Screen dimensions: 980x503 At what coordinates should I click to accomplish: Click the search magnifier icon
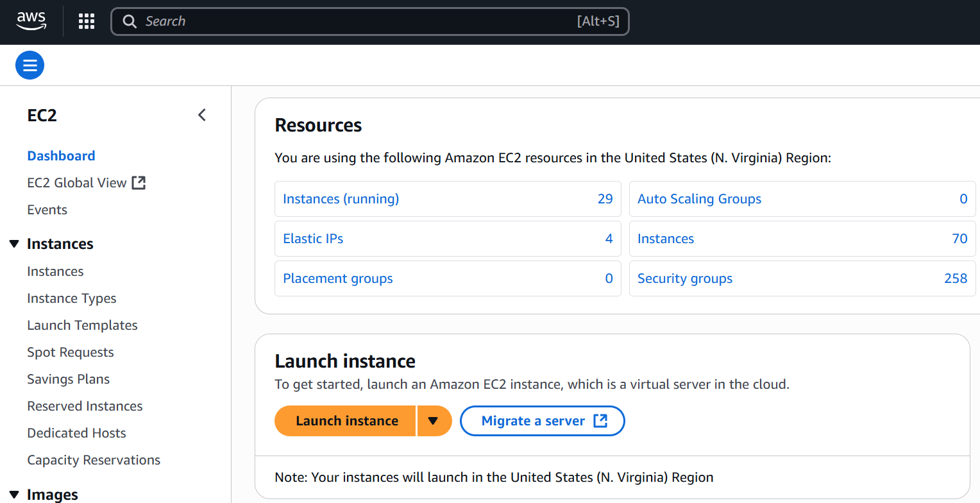pyautogui.click(x=130, y=21)
